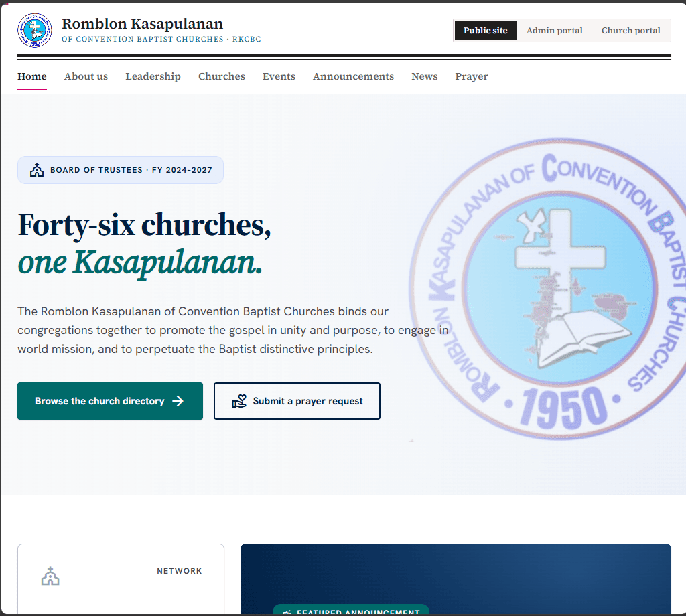Open the Churches nav link
The height and width of the screenshot is (616, 686).
(221, 76)
